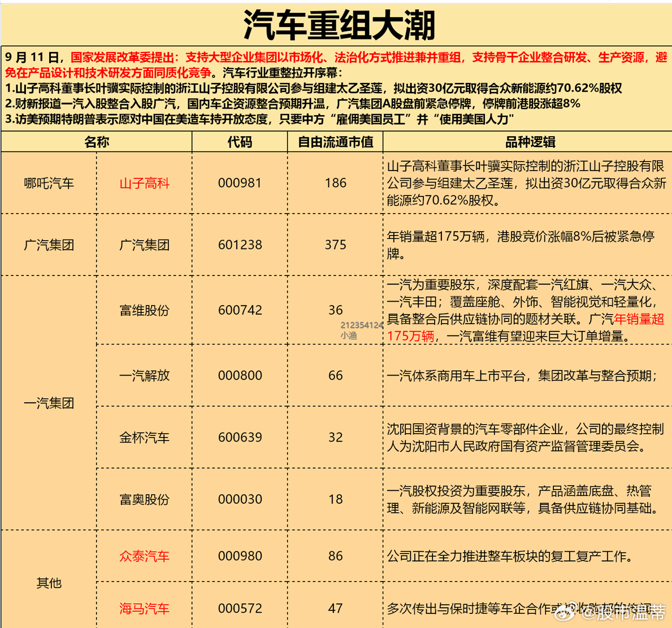
Task: Click the title 汽车重组大潮
Action: [x=339, y=25]
